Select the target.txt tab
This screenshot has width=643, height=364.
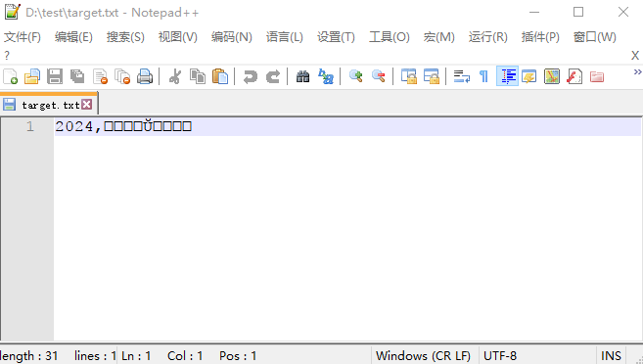(x=50, y=105)
